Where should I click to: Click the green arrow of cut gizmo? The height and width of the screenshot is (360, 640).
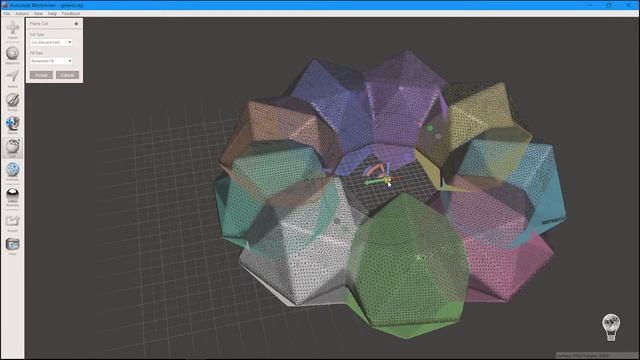pyautogui.click(x=374, y=182)
